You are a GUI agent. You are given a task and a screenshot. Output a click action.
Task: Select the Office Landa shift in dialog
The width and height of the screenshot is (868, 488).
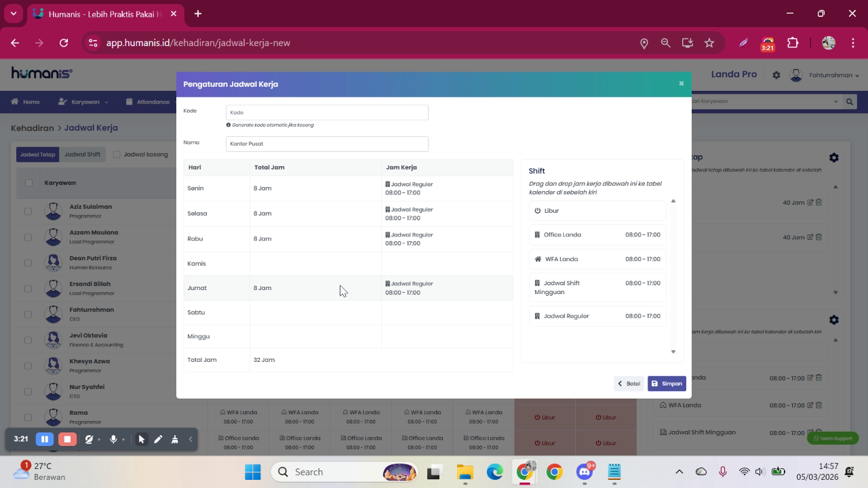point(597,235)
